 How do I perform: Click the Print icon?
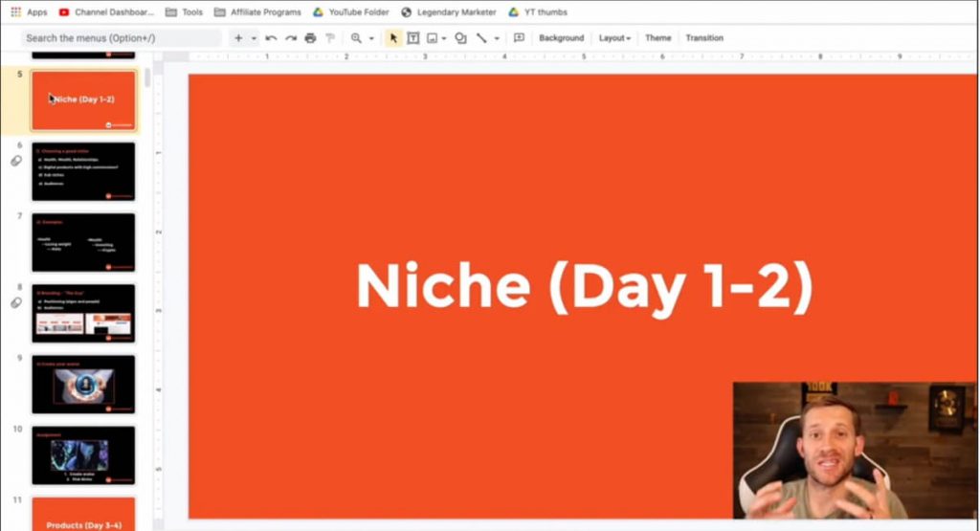[311, 38]
